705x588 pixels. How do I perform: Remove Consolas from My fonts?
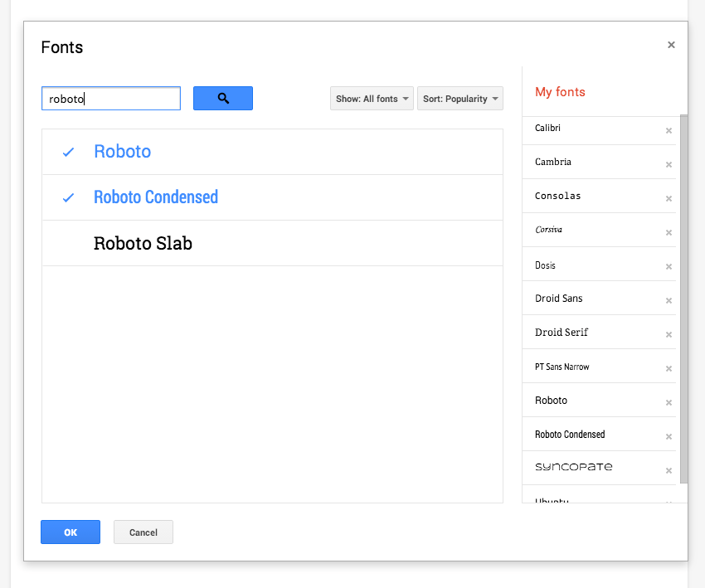[669, 198]
